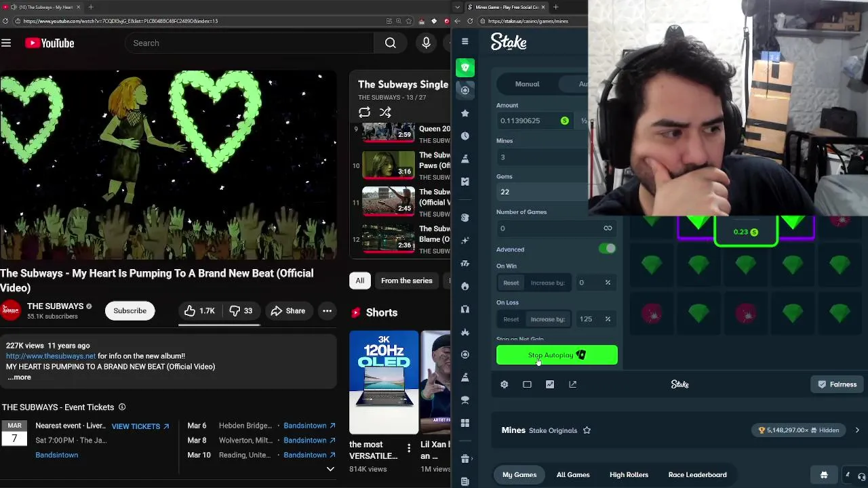Click the pop-out share icon below Mines game

click(x=573, y=384)
